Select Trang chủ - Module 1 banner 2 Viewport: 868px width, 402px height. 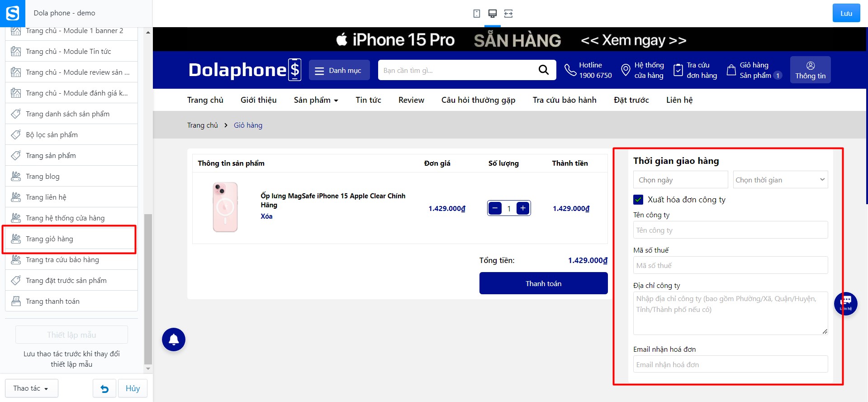[71, 31]
